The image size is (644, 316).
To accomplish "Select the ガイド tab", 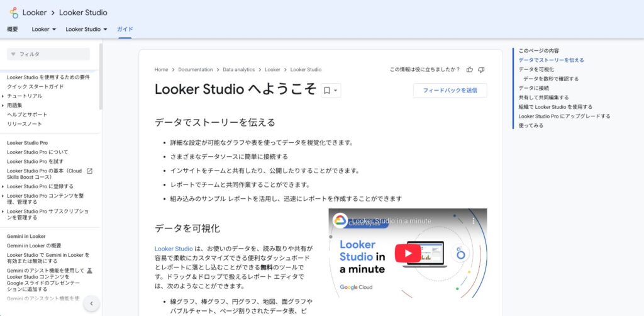I will tap(125, 30).
